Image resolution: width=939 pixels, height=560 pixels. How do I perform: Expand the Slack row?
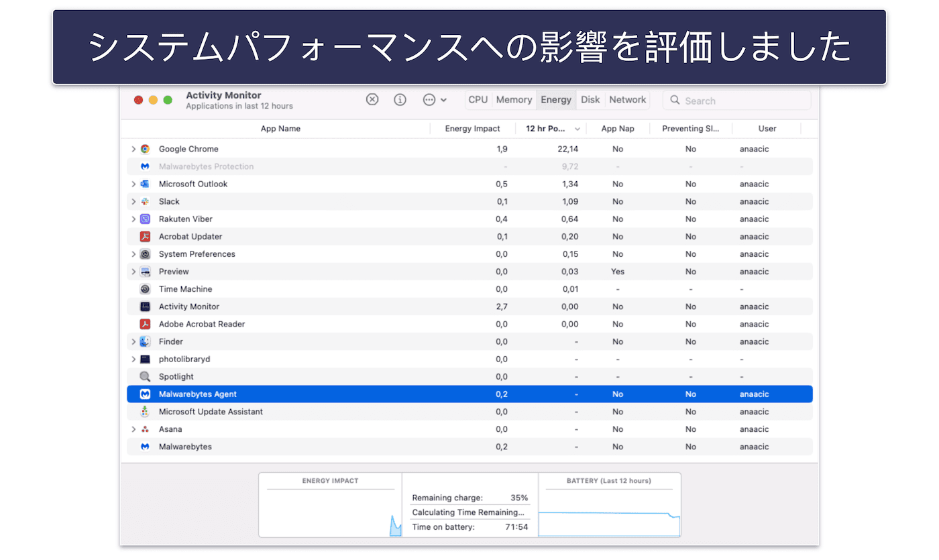(133, 201)
